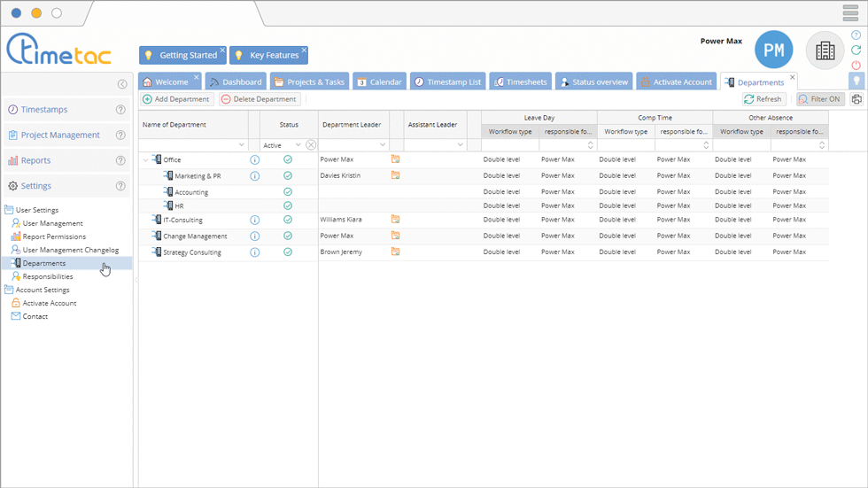Open the Name of Department filter dropdown
This screenshot has width=868, height=488.
pyautogui.click(x=241, y=145)
